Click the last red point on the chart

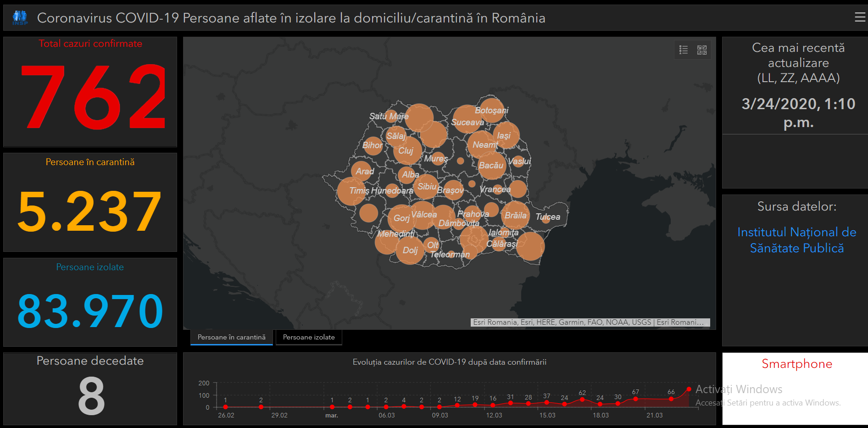point(689,389)
